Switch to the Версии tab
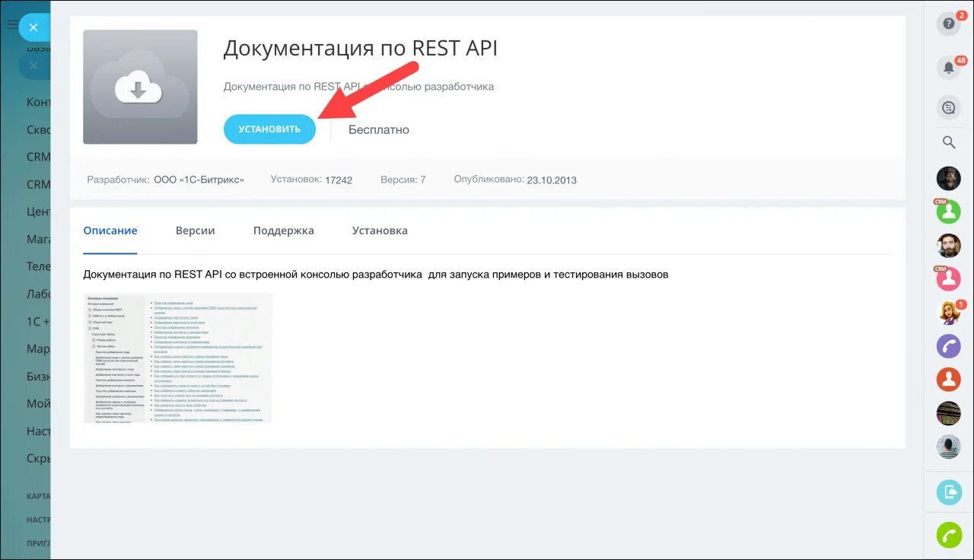Screen dimensions: 974x560 (196, 231)
